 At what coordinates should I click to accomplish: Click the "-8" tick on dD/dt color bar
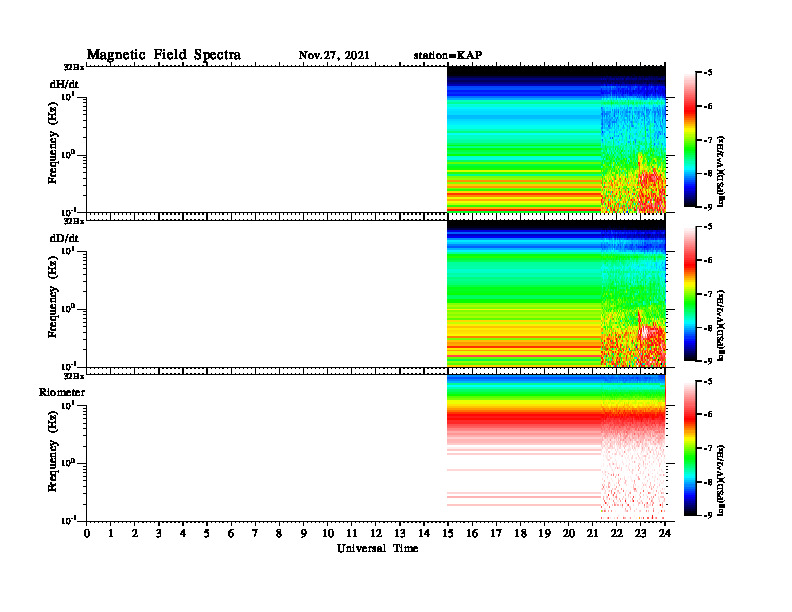[x=708, y=328]
